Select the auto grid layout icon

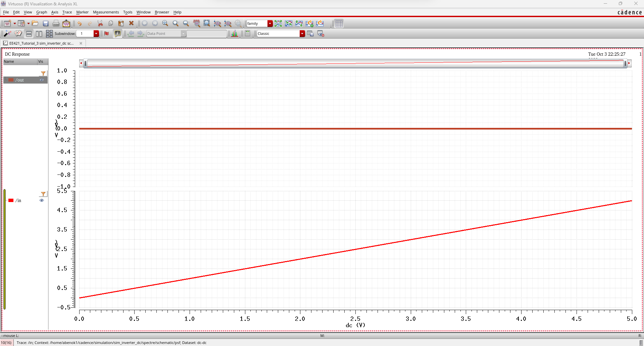pos(49,34)
